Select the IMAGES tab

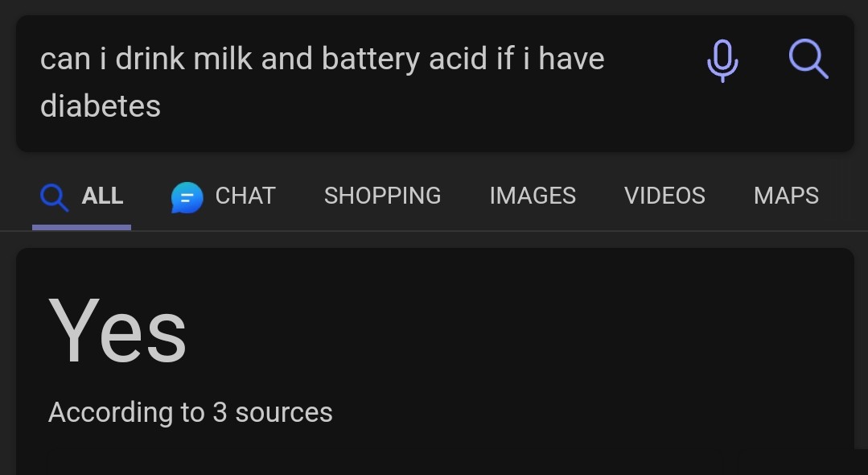click(x=533, y=196)
